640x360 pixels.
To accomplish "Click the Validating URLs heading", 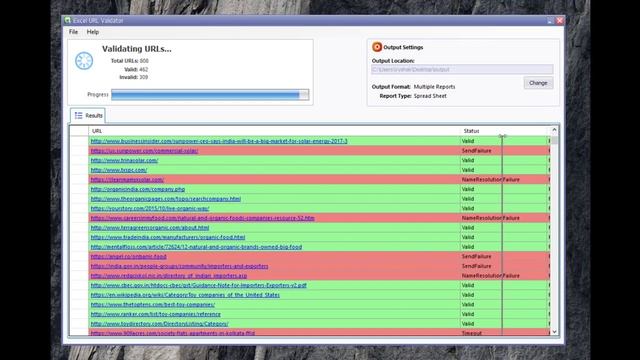I will (137, 49).
